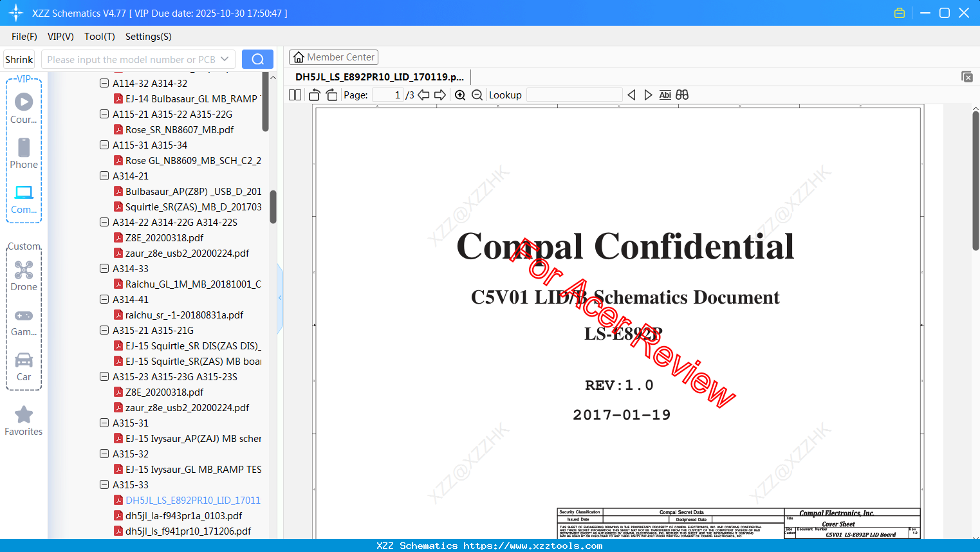This screenshot has height=552, width=980.
Task: Click the file tree vertical scrollbar thumb
Action: click(273, 207)
